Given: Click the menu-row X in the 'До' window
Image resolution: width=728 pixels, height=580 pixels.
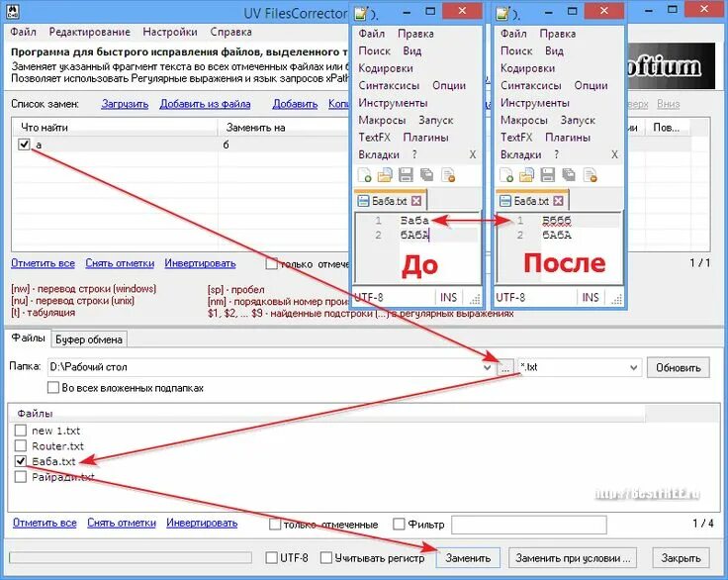Looking at the screenshot, I should 473,154.
